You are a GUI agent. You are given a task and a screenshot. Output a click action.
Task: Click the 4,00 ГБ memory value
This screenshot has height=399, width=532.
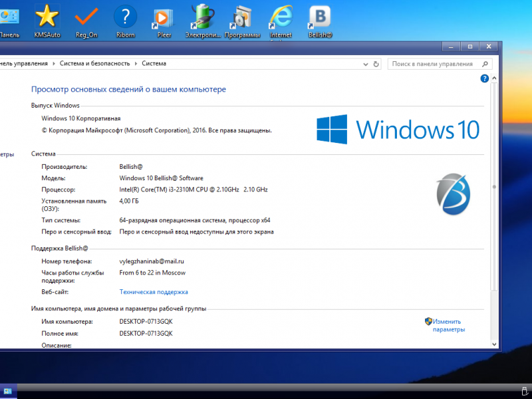[x=129, y=201]
